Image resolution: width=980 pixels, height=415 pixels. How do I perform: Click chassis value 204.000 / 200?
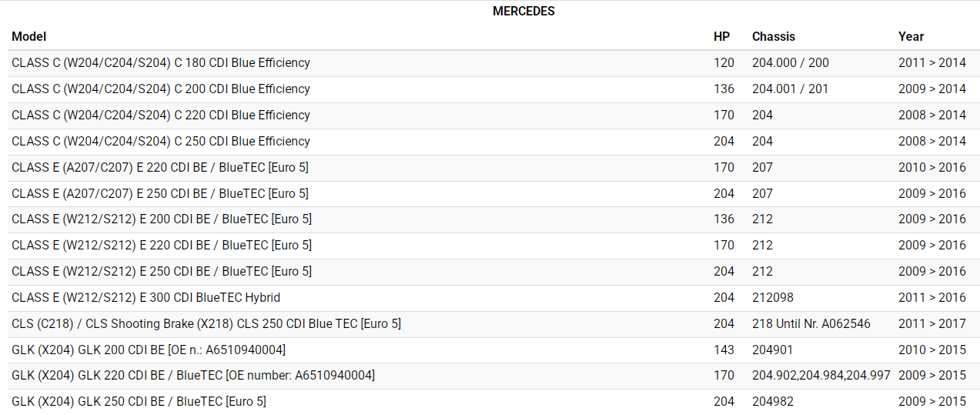point(790,62)
